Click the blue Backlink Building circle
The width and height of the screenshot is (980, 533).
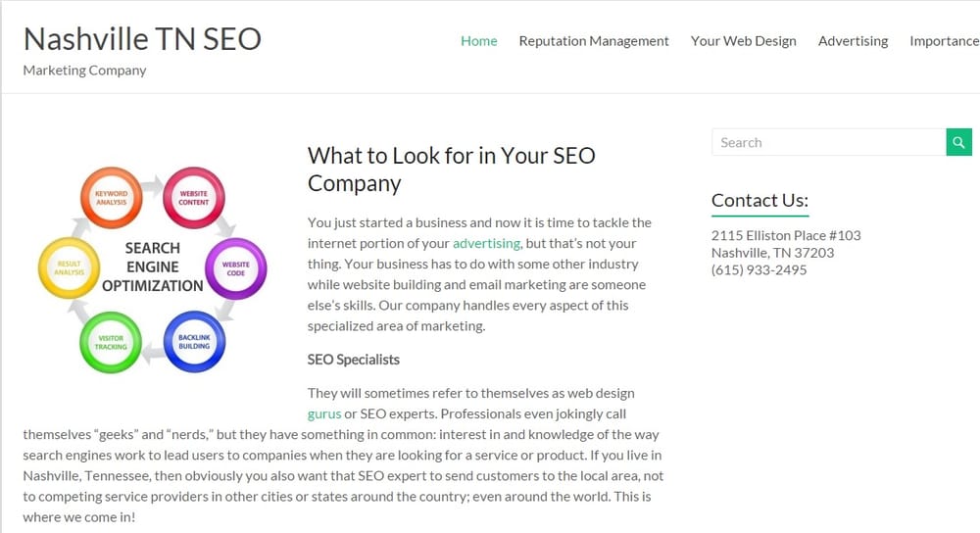pyautogui.click(x=194, y=341)
